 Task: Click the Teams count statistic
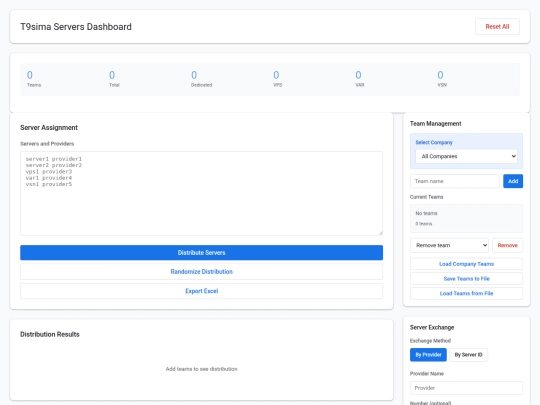click(34, 79)
